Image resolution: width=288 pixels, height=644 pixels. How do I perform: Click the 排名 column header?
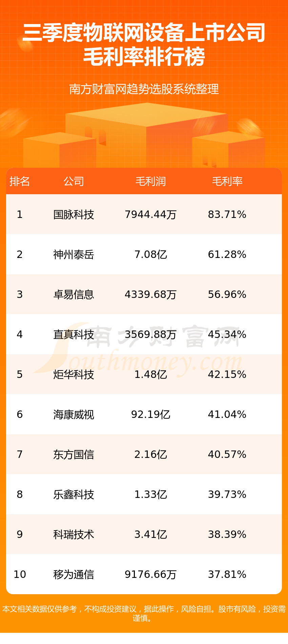click(x=20, y=182)
